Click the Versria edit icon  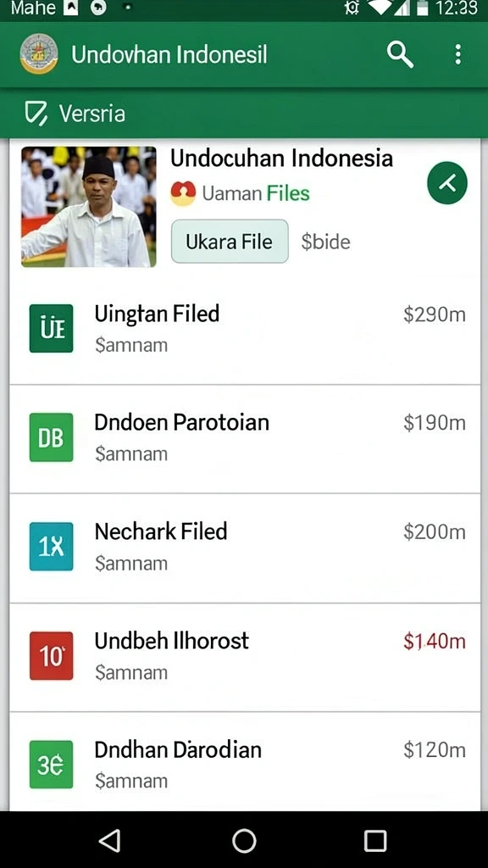[36, 114]
